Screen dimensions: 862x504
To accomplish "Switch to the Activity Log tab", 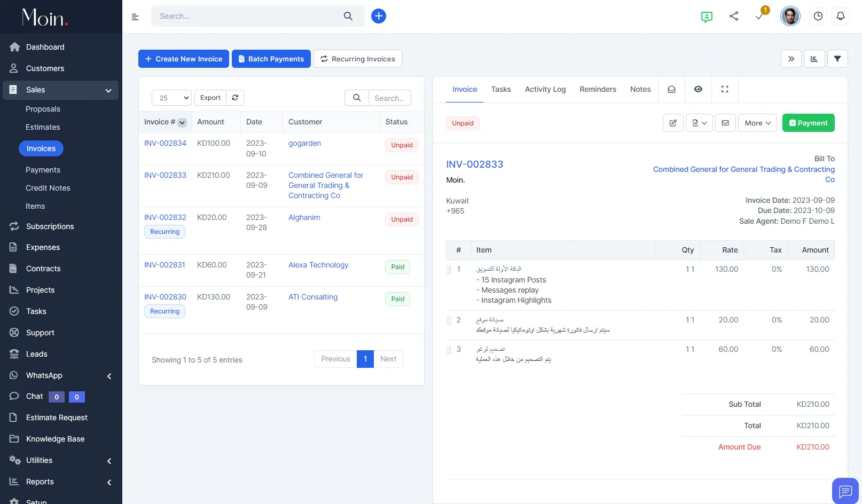I will click(545, 89).
